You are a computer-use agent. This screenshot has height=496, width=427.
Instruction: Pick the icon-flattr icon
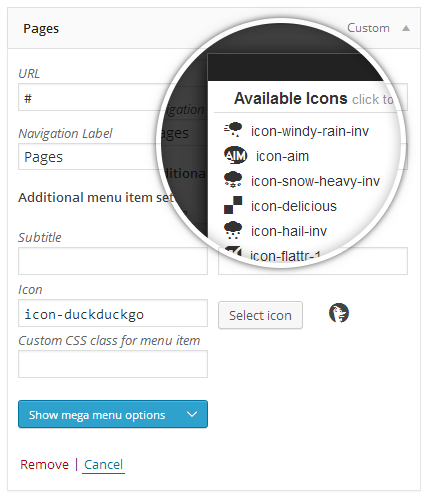coord(233,252)
